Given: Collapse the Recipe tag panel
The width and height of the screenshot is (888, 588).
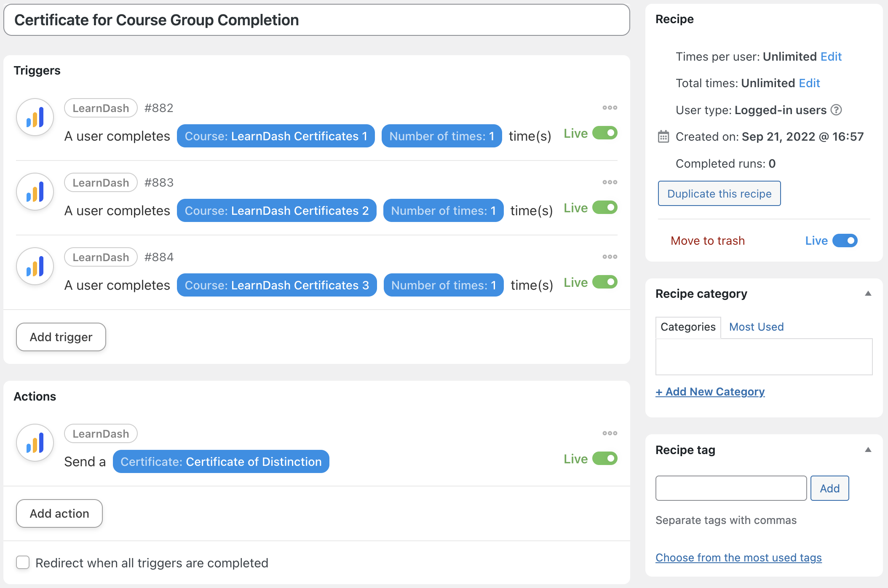Looking at the screenshot, I should coord(869,450).
